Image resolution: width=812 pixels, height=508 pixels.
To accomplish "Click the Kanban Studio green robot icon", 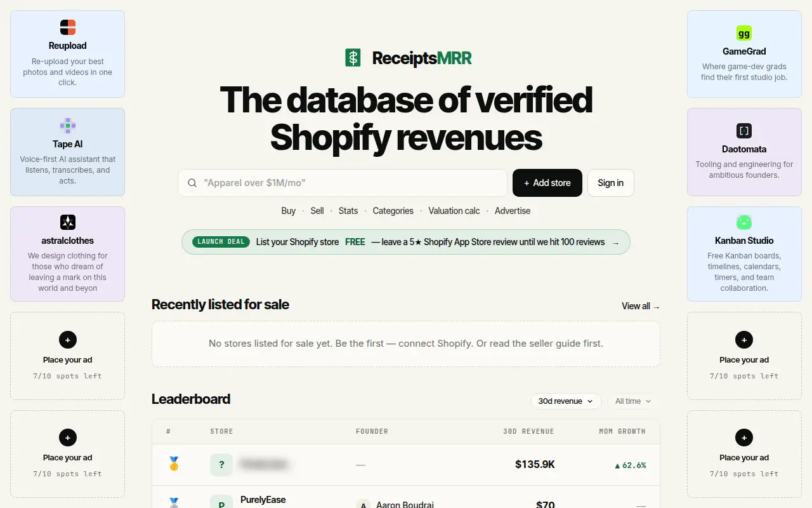I will [x=744, y=222].
